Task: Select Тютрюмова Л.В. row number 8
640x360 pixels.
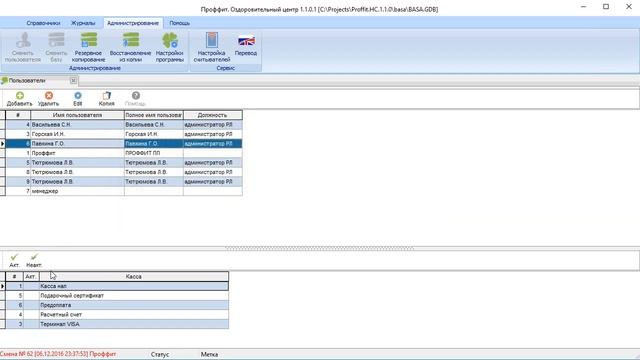Action: [124, 172]
